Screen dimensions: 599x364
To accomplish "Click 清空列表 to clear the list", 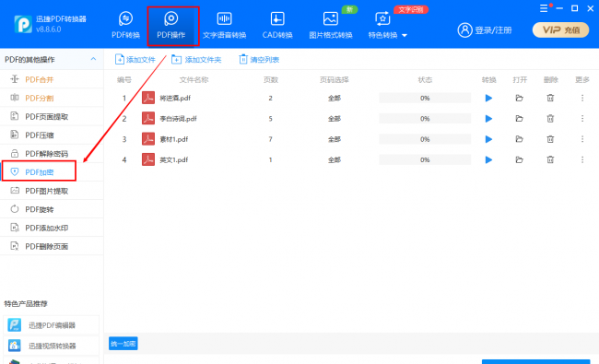I will point(259,60).
